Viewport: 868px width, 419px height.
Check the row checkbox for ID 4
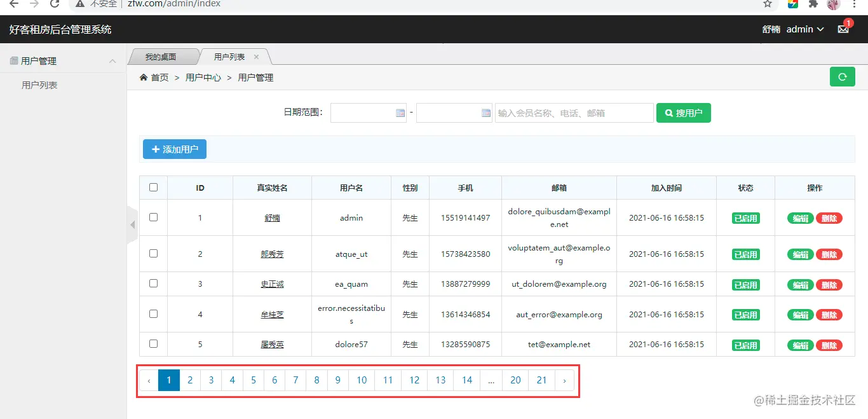click(x=153, y=313)
